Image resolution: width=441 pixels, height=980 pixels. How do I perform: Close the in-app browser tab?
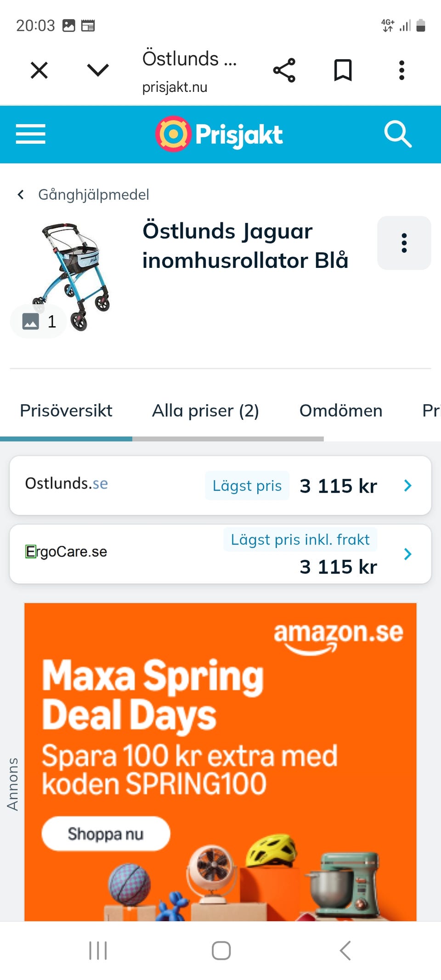pos(39,71)
